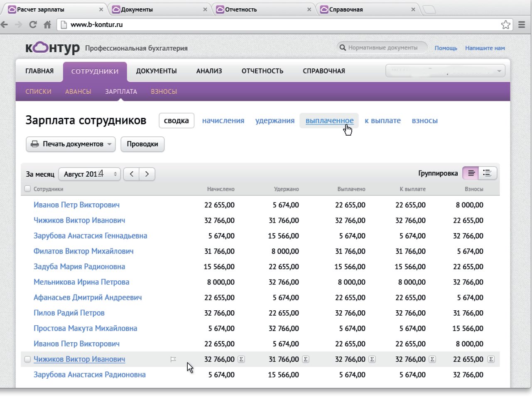Click the sigma icon next to Начислено 32 766,00

pos(241,359)
